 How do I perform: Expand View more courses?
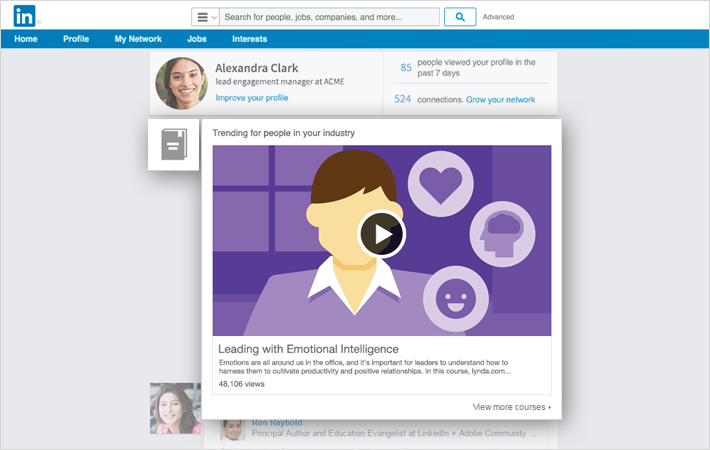click(x=511, y=407)
